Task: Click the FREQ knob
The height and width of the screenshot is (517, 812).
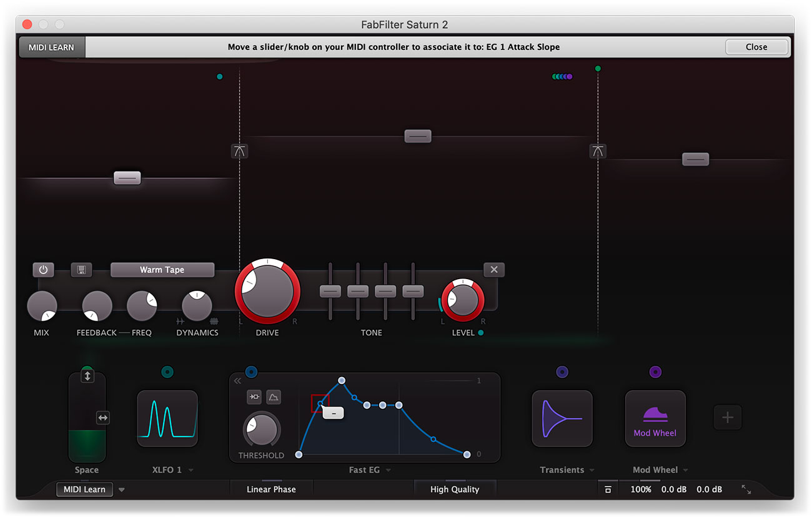Action: click(x=142, y=307)
